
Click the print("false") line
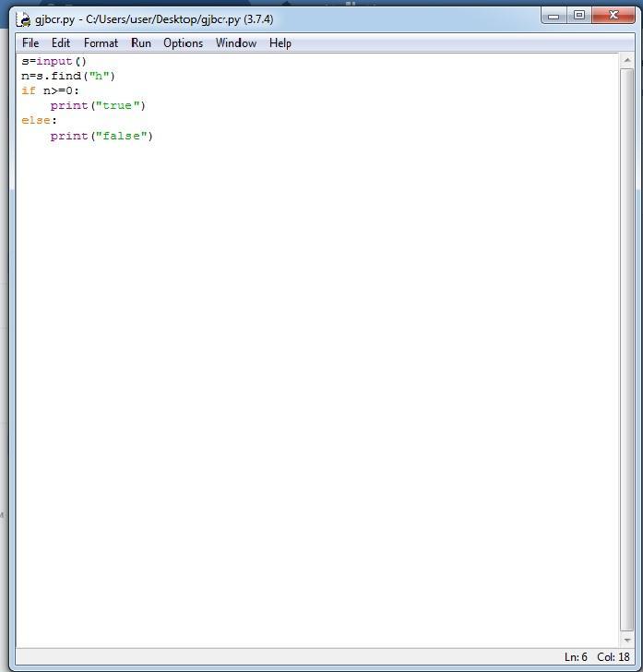[x=101, y=137]
